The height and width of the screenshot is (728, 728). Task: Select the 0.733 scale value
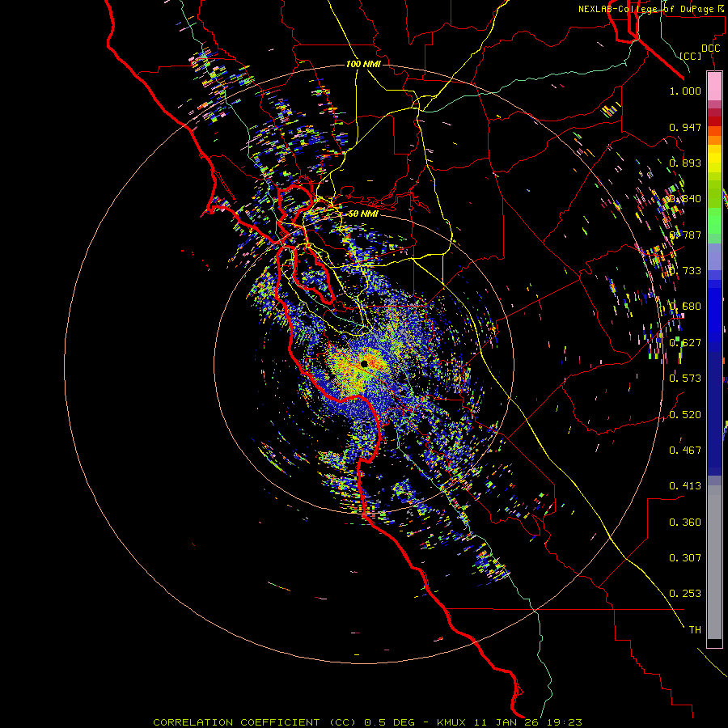[x=685, y=271]
